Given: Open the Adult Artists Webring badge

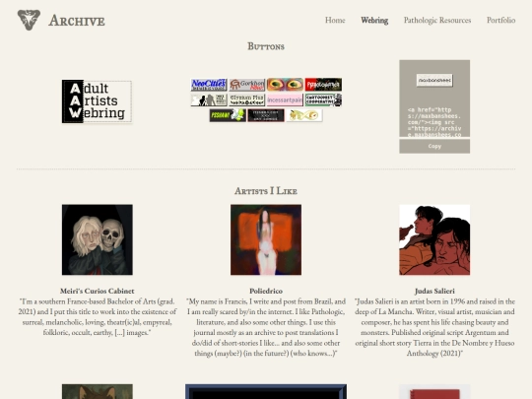Looking at the screenshot, I should (97, 101).
